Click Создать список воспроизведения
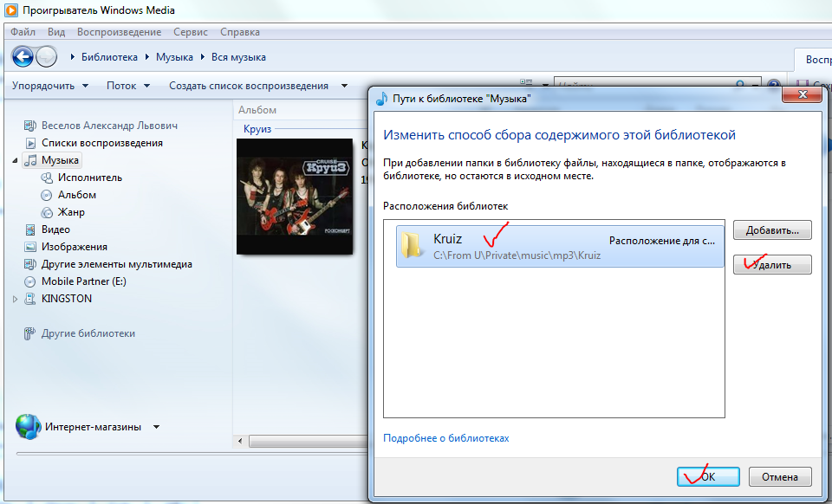The height and width of the screenshot is (504, 832). [249, 86]
